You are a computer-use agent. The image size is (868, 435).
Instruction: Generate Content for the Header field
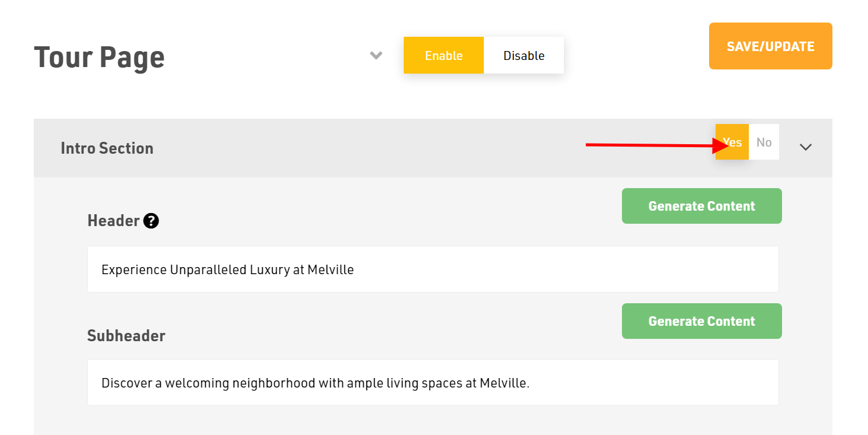701,206
